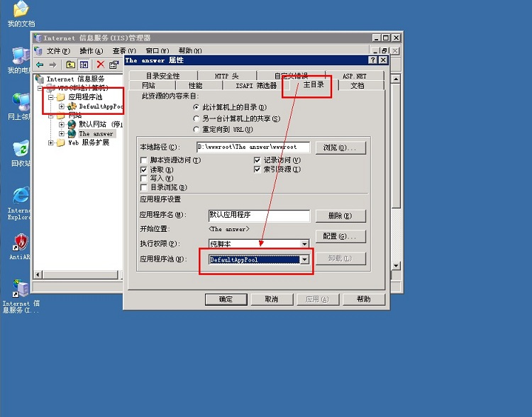Switch to the Web Site tab
The height and width of the screenshot is (417, 532).
click(x=149, y=85)
